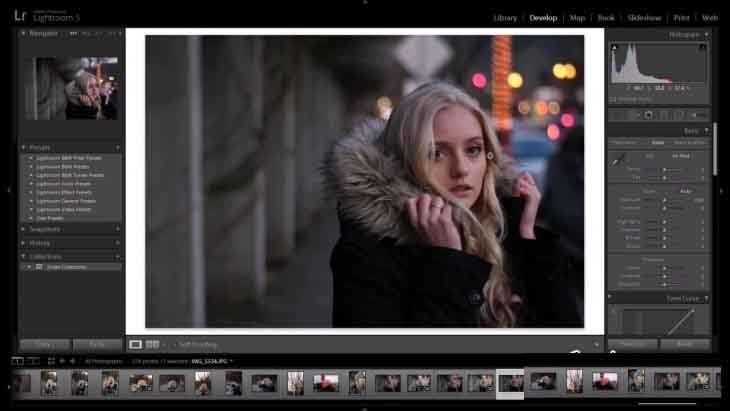Screen dimensions: 730x411
Task: Add a new collection with plus icon
Action: click(x=118, y=256)
